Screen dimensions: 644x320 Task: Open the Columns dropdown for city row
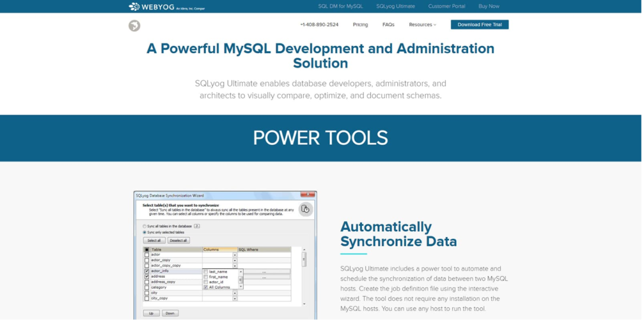tap(235, 293)
